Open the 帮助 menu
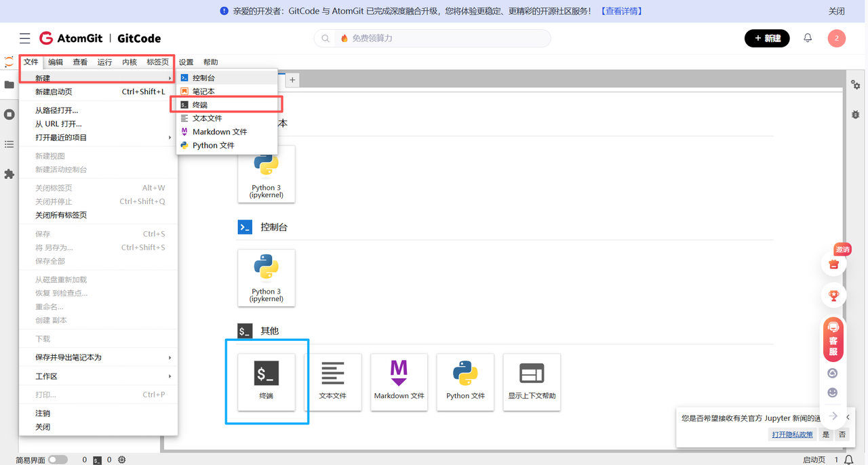Viewport: 868px width, 465px height. click(211, 62)
